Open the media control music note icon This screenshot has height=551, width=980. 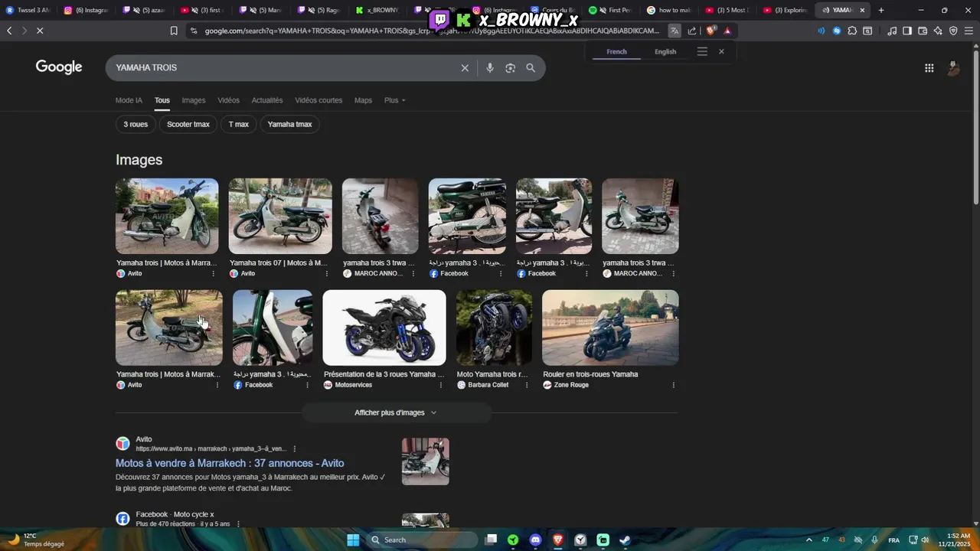click(892, 31)
